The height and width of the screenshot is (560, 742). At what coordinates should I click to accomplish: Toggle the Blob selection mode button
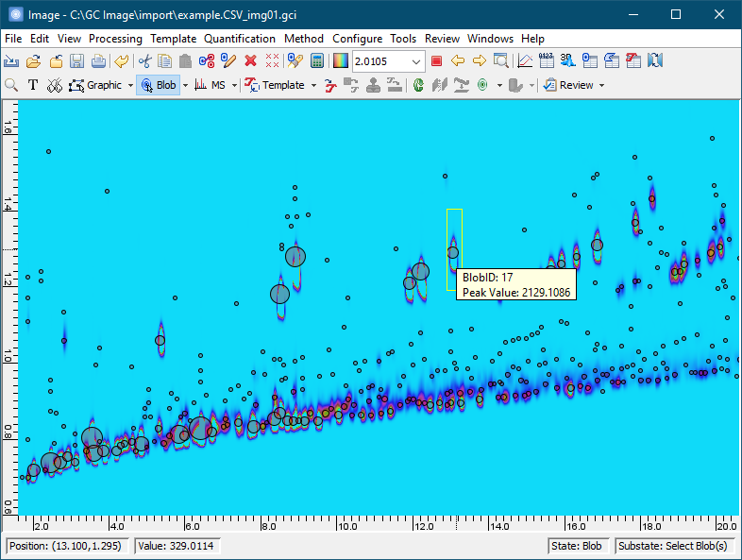[x=158, y=85]
